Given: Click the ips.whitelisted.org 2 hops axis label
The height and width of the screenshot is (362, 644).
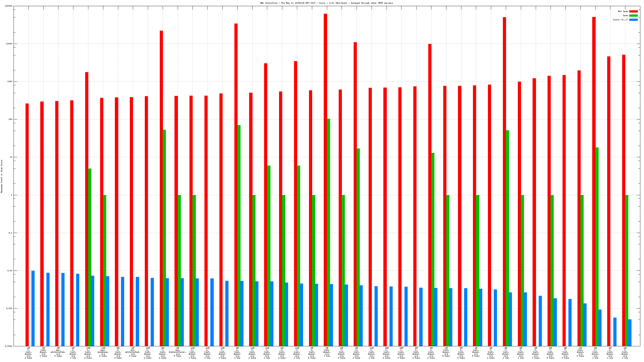Looking at the screenshot, I should point(133,353).
